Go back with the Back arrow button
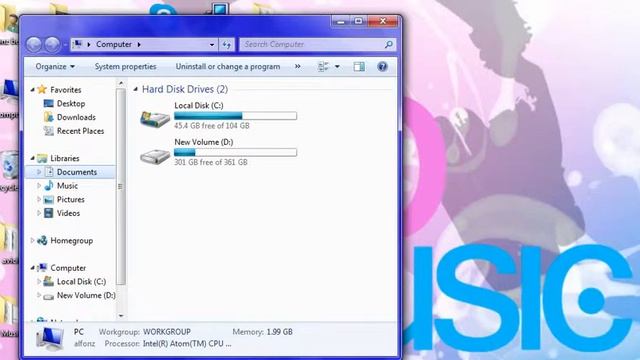This screenshot has width=640, height=360. [x=34, y=44]
